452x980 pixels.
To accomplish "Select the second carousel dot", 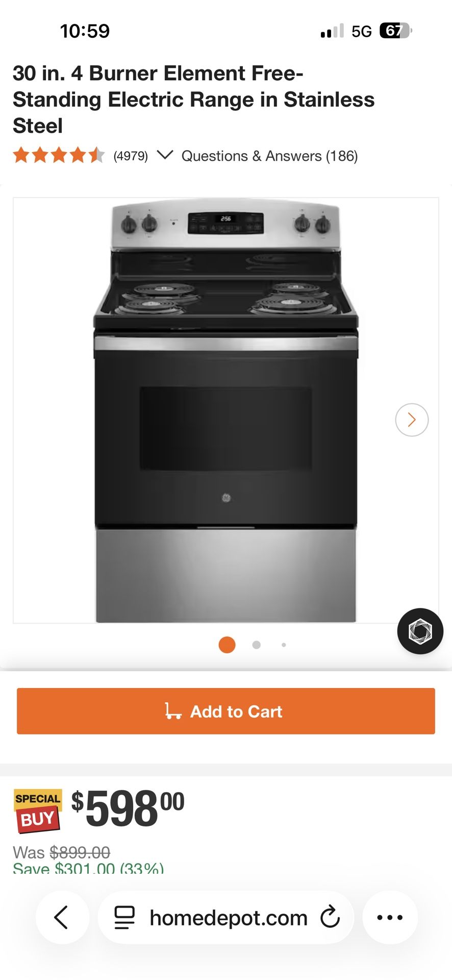I will [x=257, y=645].
